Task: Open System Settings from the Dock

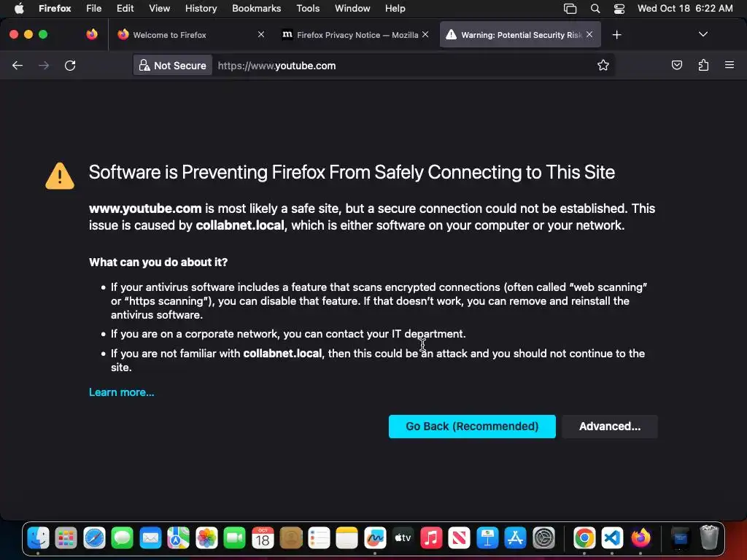Action: 543,539
